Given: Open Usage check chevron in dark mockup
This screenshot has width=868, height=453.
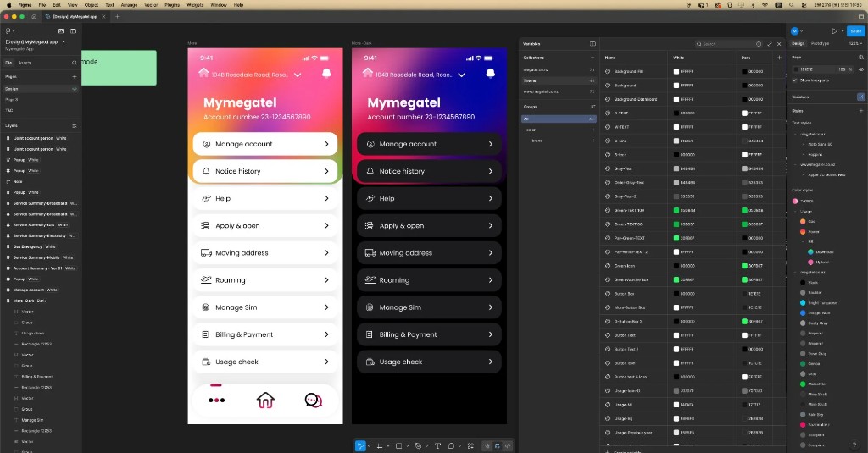Looking at the screenshot, I should pyautogui.click(x=491, y=362).
